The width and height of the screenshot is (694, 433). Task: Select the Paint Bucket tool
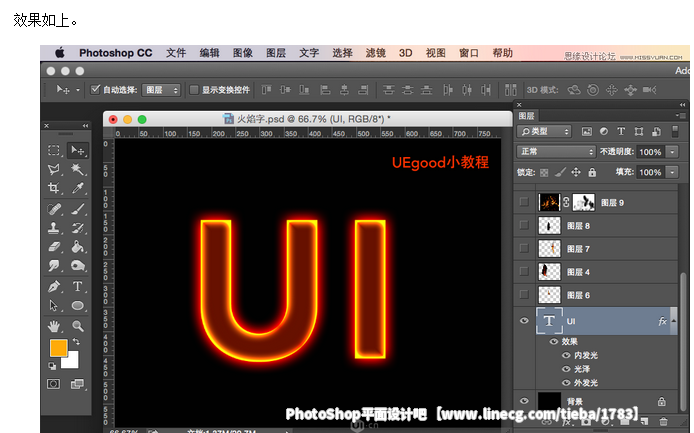coord(77,247)
